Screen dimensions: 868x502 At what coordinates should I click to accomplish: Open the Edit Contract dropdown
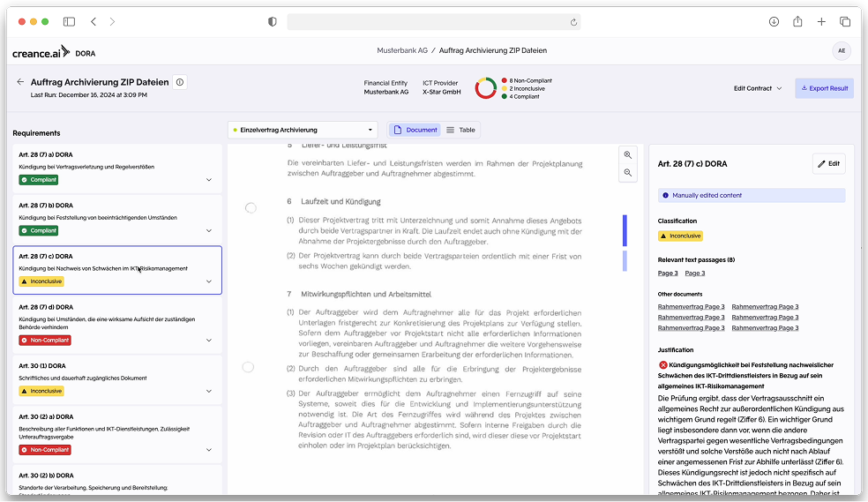point(757,88)
